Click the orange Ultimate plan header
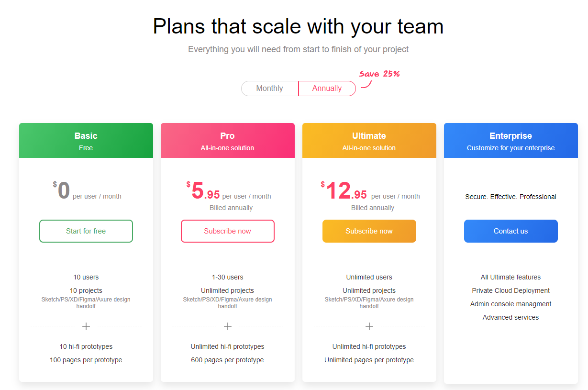The image size is (588, 390). [x=369, y=141]
